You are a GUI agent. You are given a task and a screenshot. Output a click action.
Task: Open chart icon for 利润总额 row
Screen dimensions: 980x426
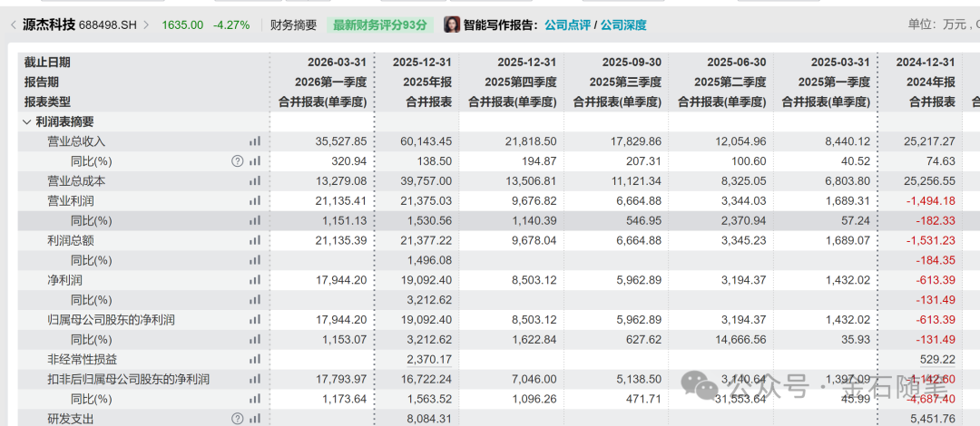tap(254, 240)
